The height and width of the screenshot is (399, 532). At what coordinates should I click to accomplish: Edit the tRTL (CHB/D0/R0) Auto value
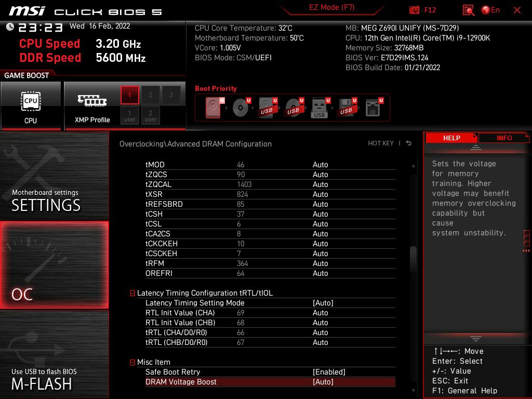320,342
